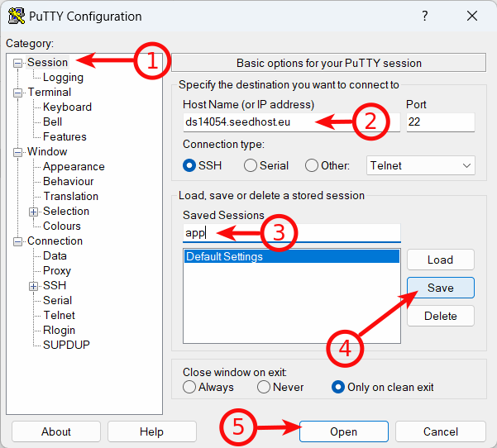Click the Save session button
Viewport: 497px width, 448px height.
click(x=440, y=288)
